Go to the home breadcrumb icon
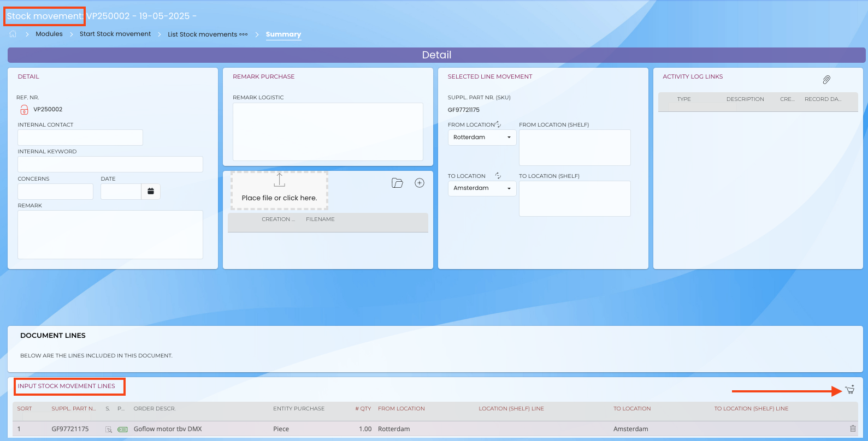This screenshot has width=868, height=441. coord(13,34)
